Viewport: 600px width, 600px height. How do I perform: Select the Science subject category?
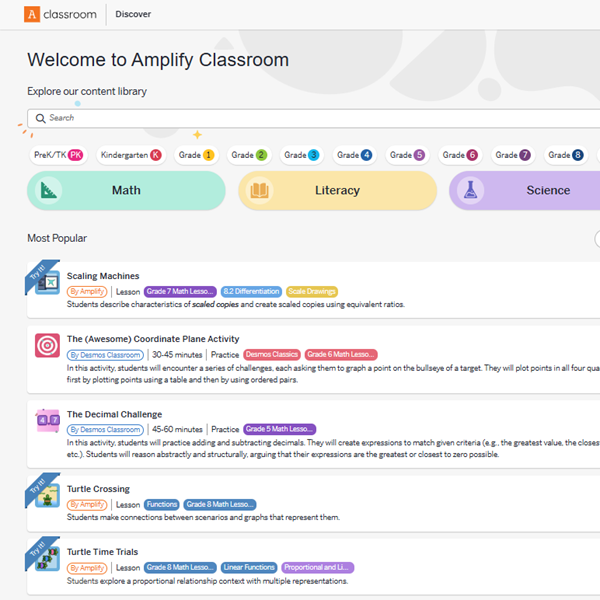[530, 190]
